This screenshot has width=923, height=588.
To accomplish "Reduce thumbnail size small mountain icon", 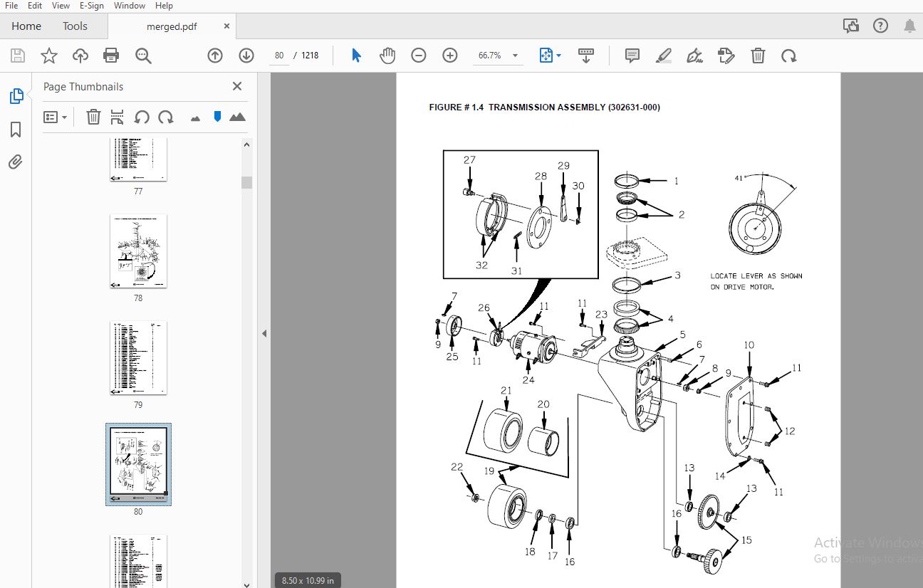I will (x=196, y=117).
